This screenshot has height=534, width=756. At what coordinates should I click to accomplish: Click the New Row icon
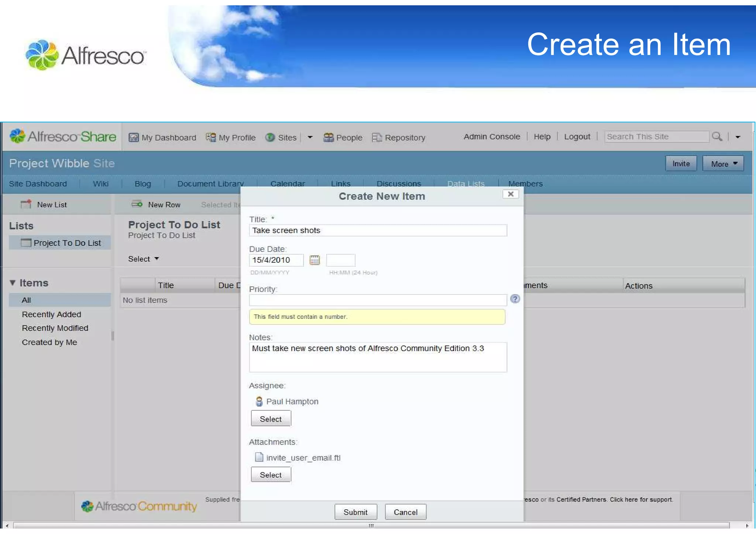(x=137, y=204)
